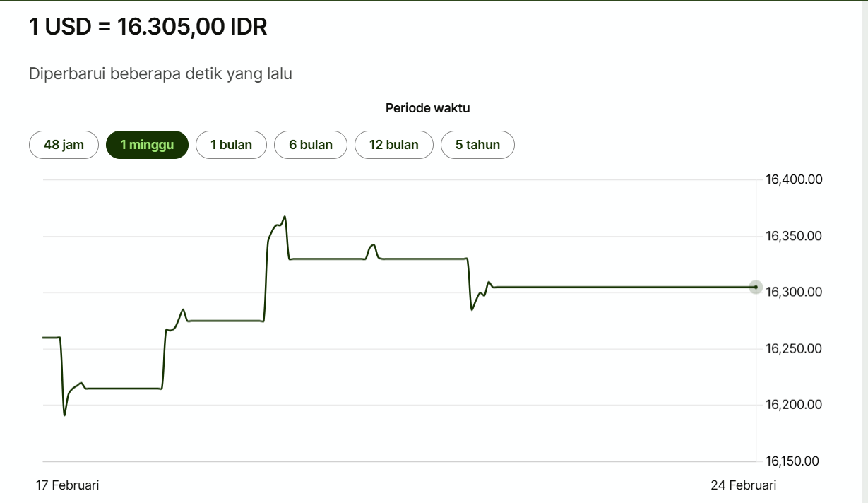Click the 16,350.00 axis value
The image size is (868, 503).
794,236
